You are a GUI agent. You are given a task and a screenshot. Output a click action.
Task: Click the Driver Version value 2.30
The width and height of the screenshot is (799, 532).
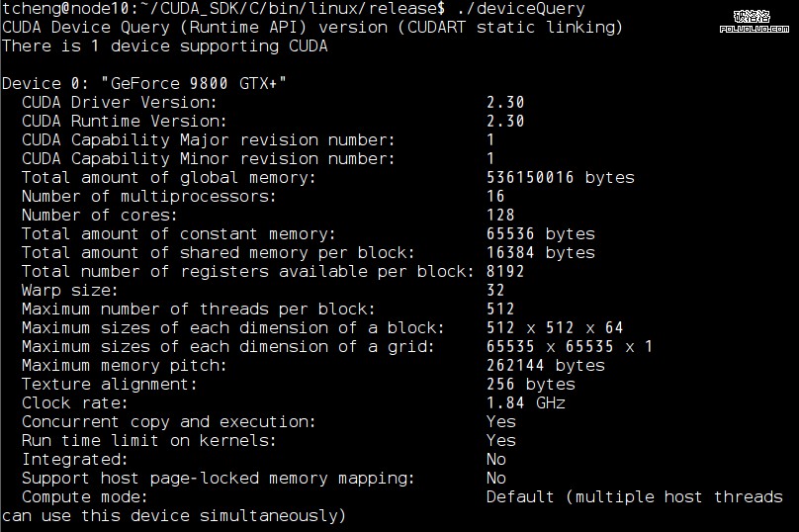(x=505, y=103)
